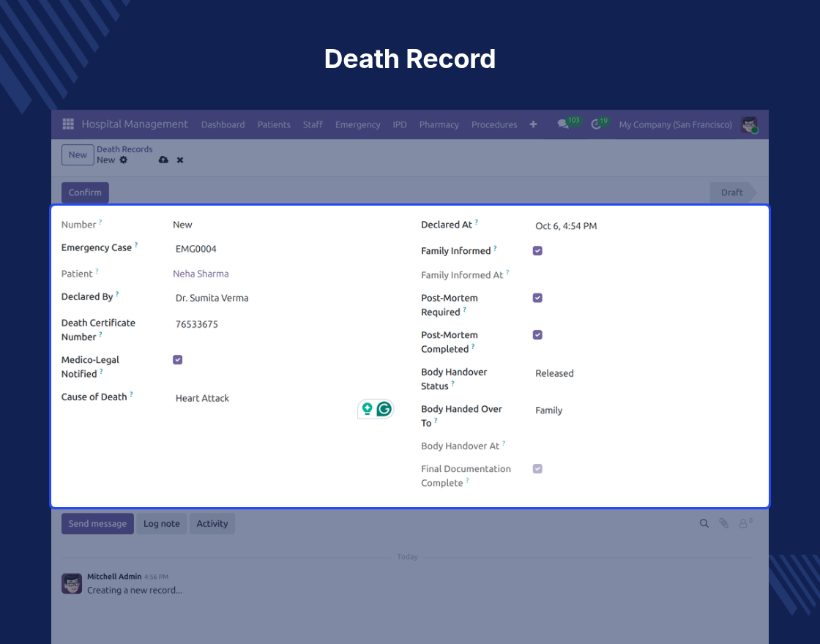This screenshot has height=644, width=820.
Task: Open the Staff menu
Action: click(313, 124)
